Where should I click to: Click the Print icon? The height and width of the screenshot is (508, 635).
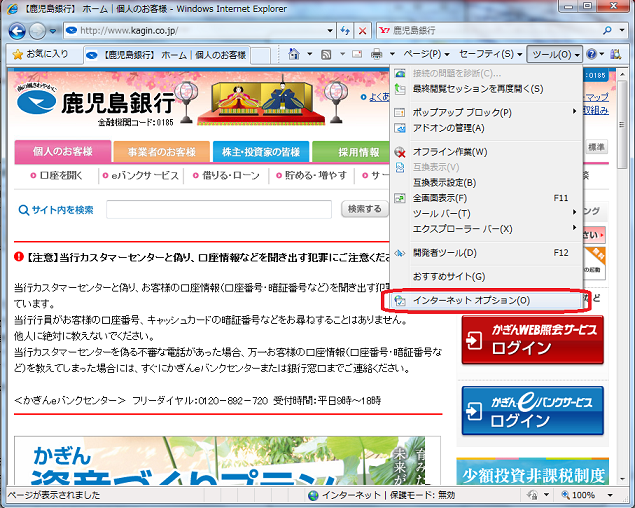click(x=377, y=54)
